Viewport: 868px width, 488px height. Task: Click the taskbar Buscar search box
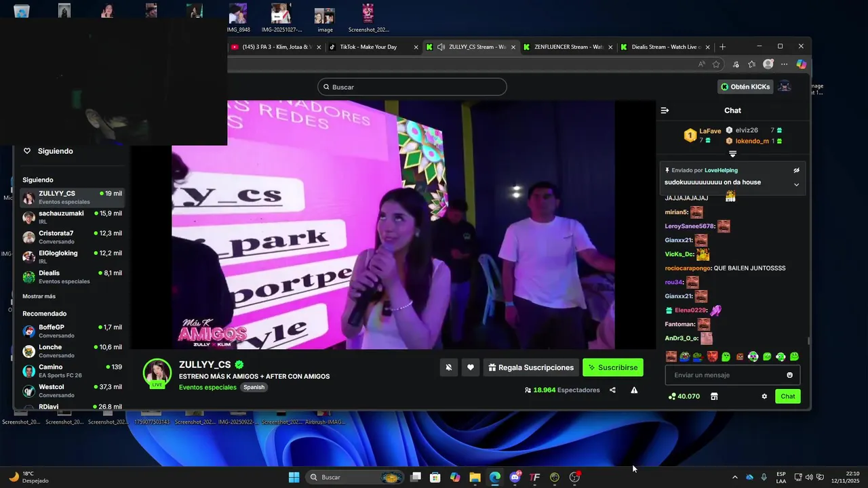click(x=355, y=477)
